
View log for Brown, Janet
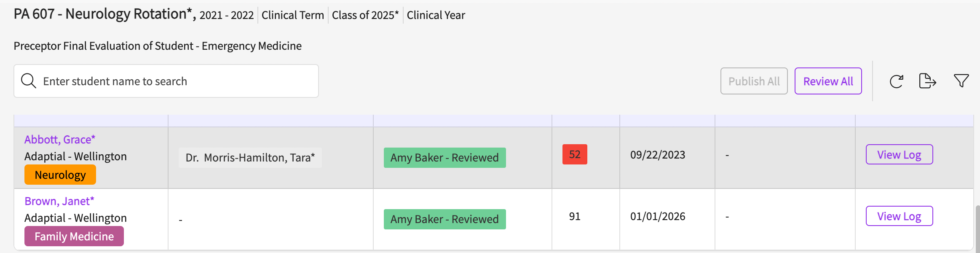click(x=899, y=216)
